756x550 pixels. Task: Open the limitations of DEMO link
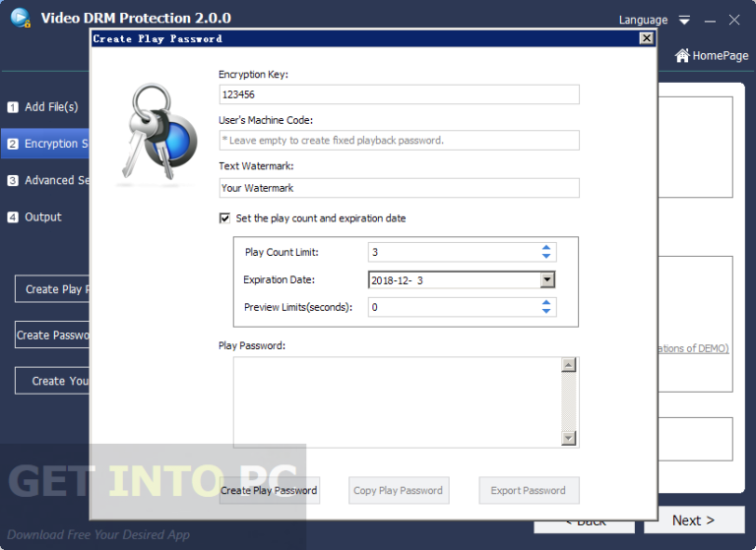(x=693, y=348)
